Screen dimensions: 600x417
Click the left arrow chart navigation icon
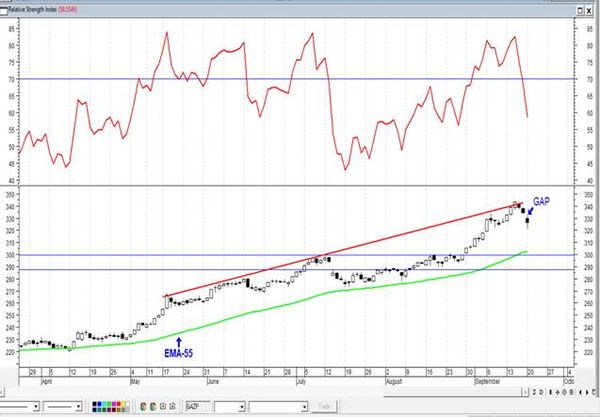click(x=580, y=392)
